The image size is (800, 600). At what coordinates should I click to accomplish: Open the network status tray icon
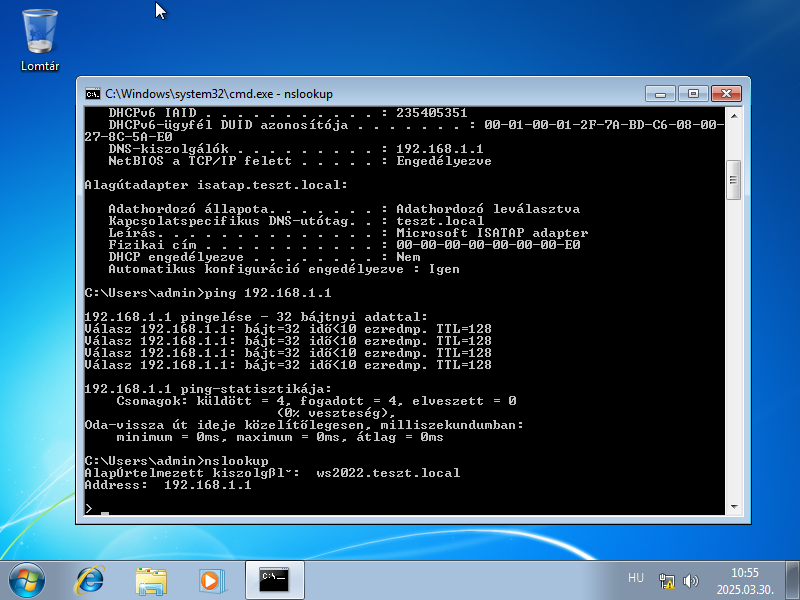(x=667, y=579)
